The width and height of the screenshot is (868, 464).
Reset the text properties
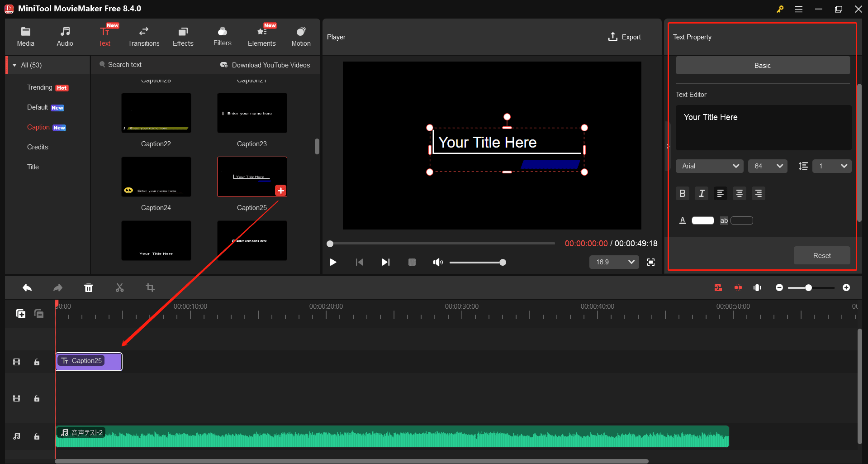pyautogui.click(x=821, y=255)
